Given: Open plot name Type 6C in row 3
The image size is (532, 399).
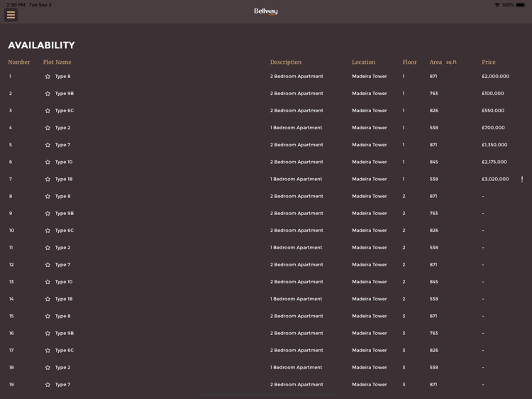Looking at the screenshot, I should coord(65,111).
